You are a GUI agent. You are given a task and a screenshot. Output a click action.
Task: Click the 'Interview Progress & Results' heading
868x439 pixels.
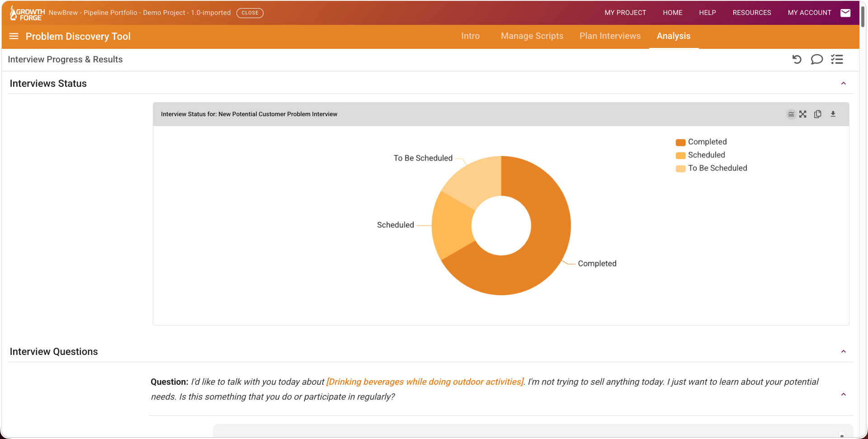coord(65,60)
